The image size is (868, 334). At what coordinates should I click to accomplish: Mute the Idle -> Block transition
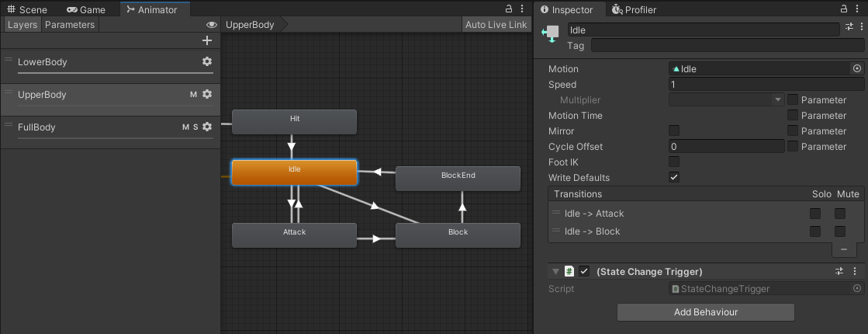(x=839, y=231)
